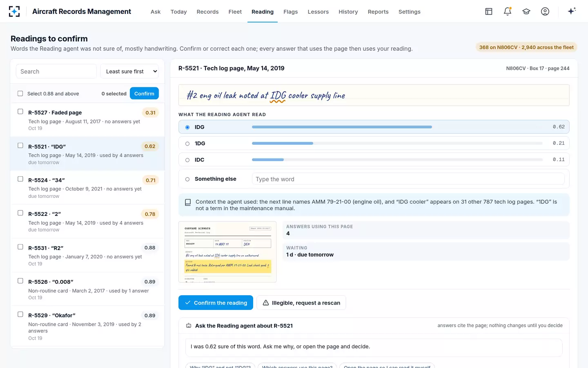The height and width of the screenshot is (368, 588).
Task: Tick the checkbox for R-5529 "Okafor"
Action: click(x=20, y=314)
